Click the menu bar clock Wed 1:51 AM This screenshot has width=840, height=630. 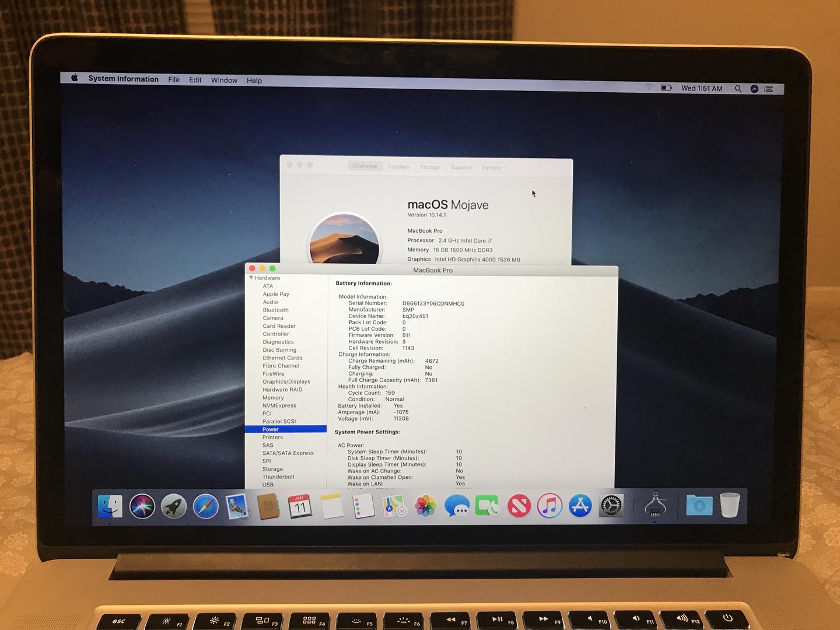coord(702,88)
